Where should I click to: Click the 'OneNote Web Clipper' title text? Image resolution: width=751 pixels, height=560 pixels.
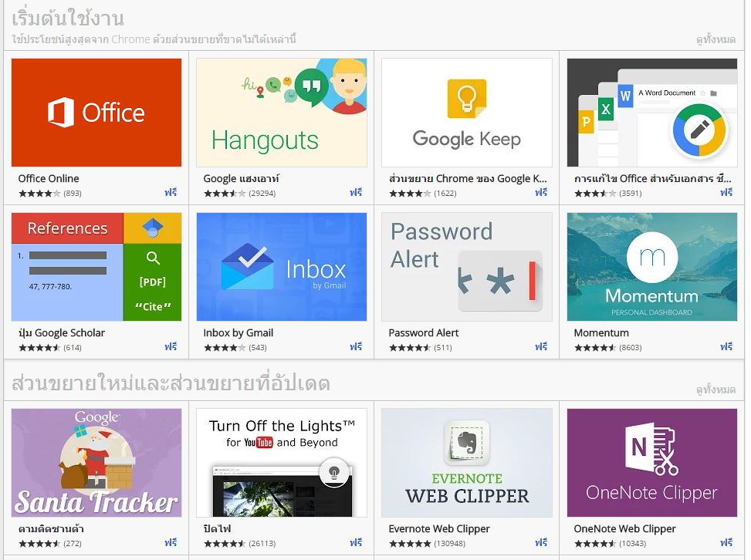[x=624, y=529]
